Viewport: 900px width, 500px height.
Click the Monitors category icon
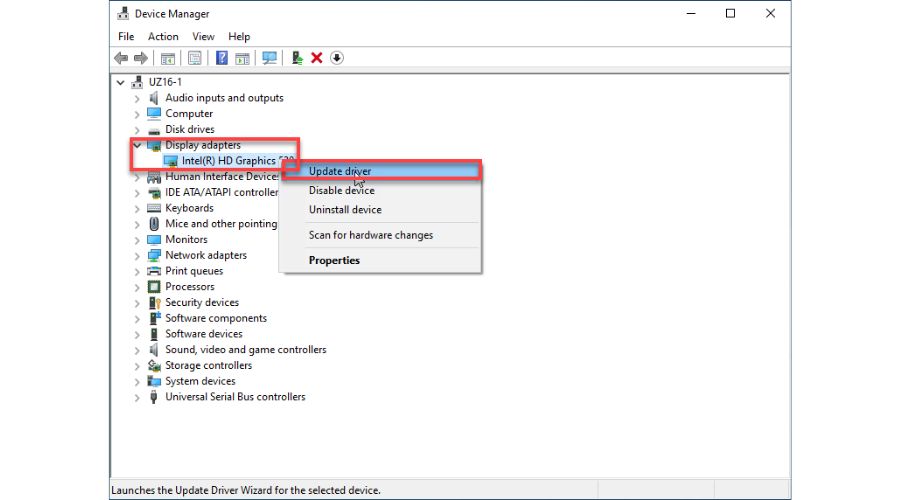coord(154,239)
